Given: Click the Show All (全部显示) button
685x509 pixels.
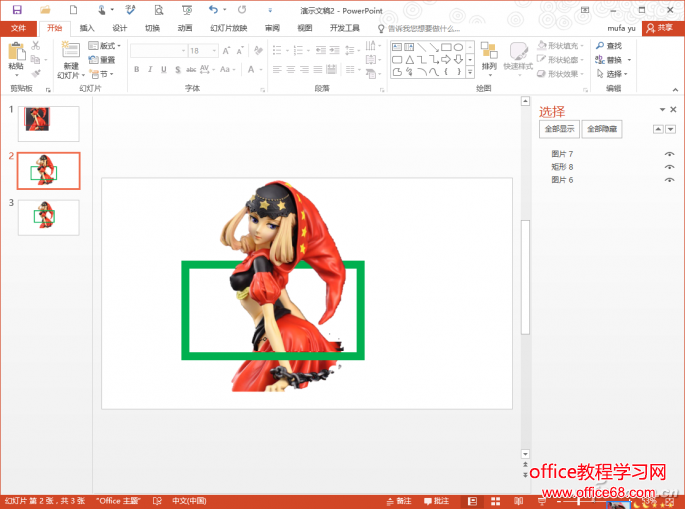Looking at the screenshot, I should pos(559,129).
